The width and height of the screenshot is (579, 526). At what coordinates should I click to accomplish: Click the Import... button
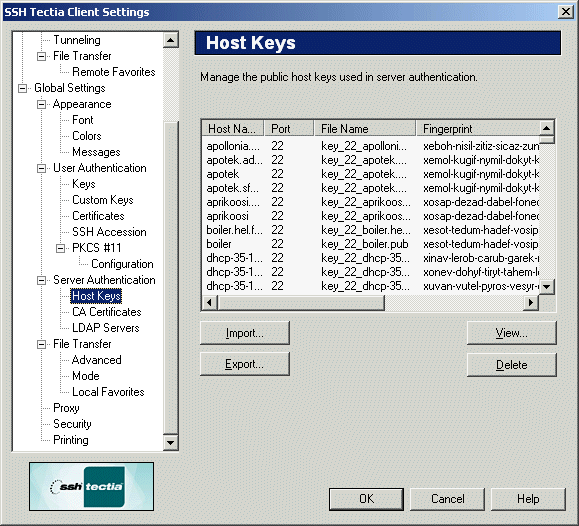(x=245, y=333)
